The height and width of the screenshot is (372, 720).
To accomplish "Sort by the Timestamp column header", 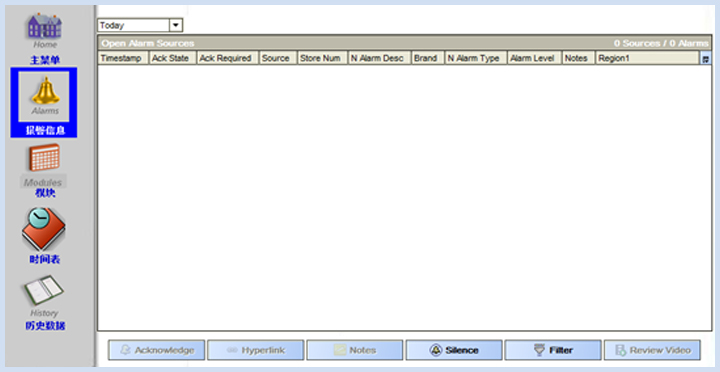I will click(123, 58).
